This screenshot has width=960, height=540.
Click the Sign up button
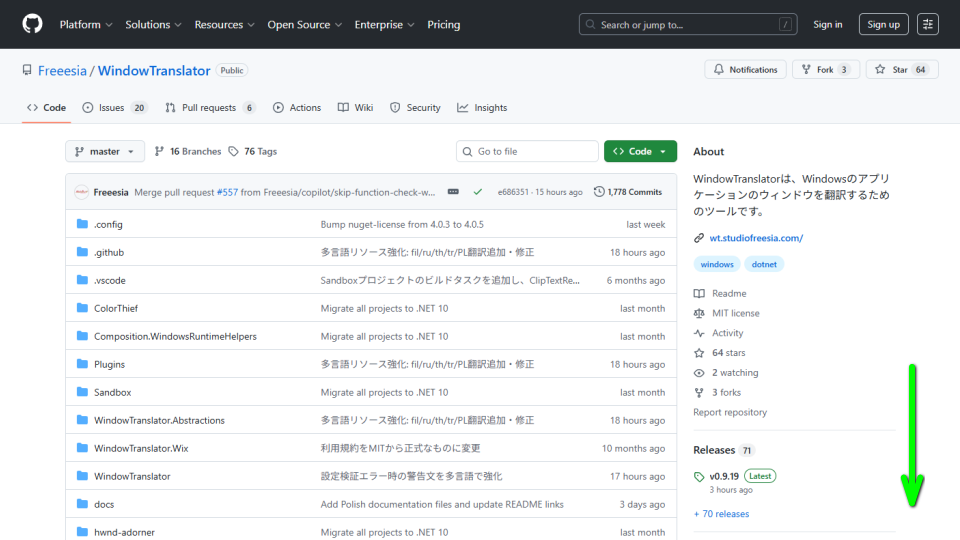[883, 24]
